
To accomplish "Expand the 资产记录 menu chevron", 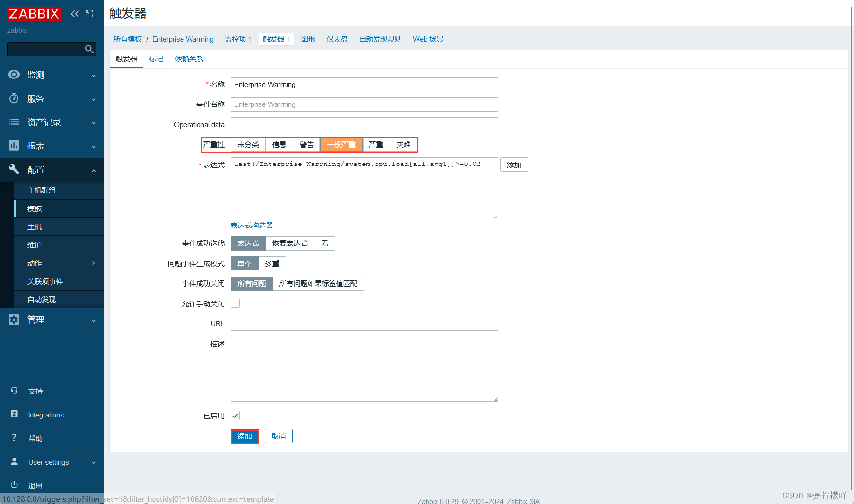I will pos(94,123).
